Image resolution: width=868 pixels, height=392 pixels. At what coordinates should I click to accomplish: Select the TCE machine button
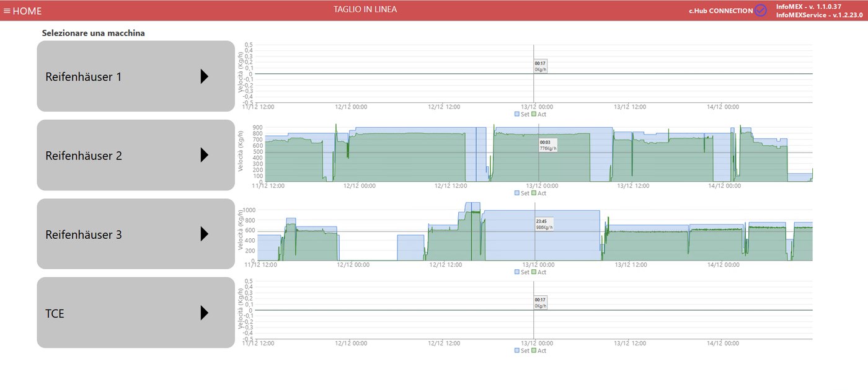point(136,313)
